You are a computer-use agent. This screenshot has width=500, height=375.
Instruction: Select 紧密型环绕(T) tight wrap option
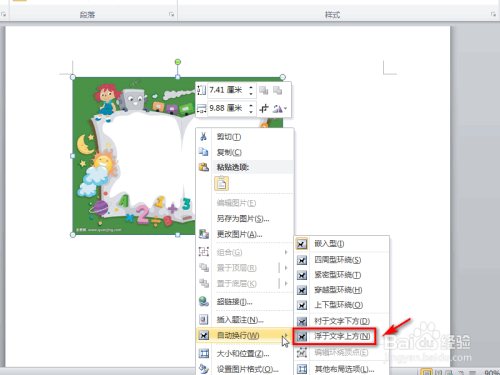(342, 275)
